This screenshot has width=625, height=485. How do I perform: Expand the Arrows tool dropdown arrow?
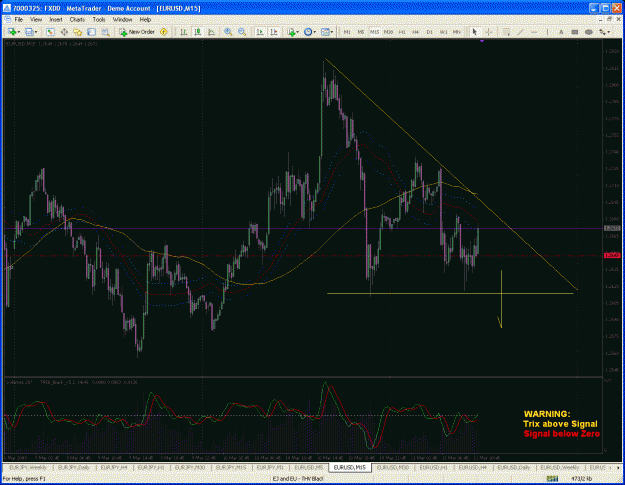(609, 32)
